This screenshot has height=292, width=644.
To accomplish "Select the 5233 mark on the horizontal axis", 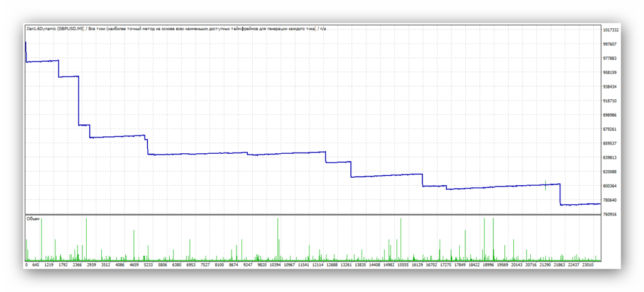I will coord(148,265).
